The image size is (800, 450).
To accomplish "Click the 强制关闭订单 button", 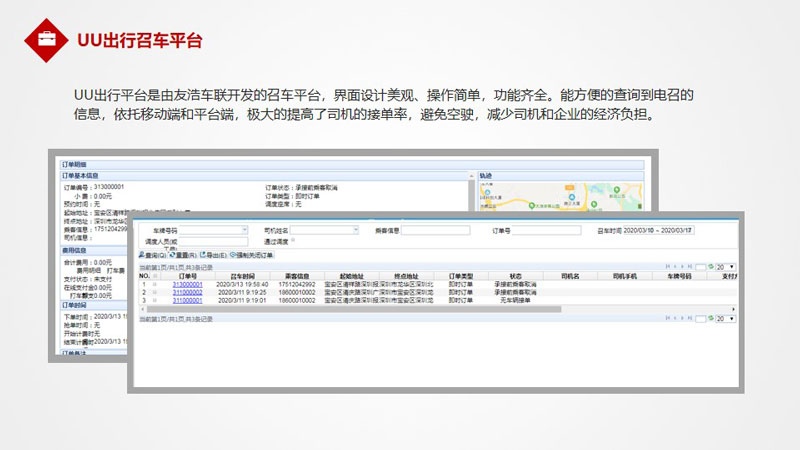I will 252,255.
